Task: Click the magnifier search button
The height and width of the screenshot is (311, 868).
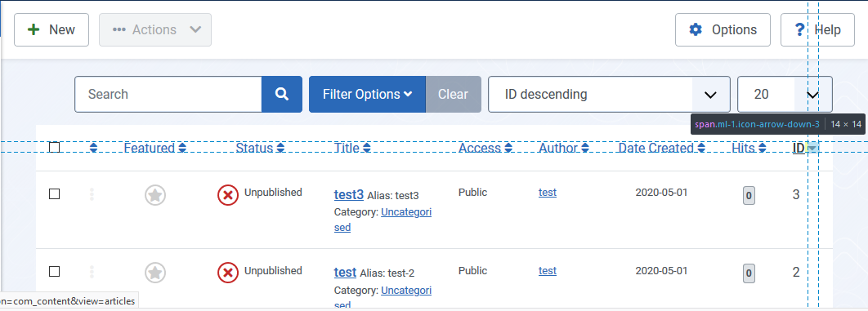Action: tap(282, 95)
